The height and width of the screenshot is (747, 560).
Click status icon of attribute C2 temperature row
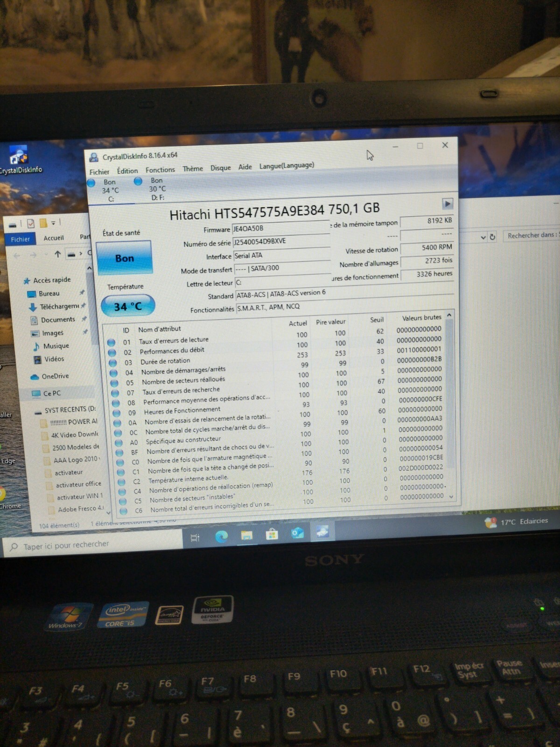point(122,482)
